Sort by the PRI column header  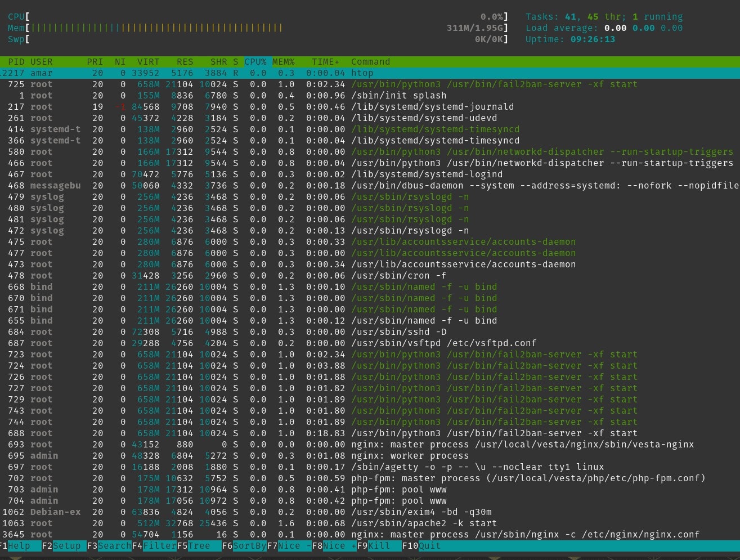[95, 62]
